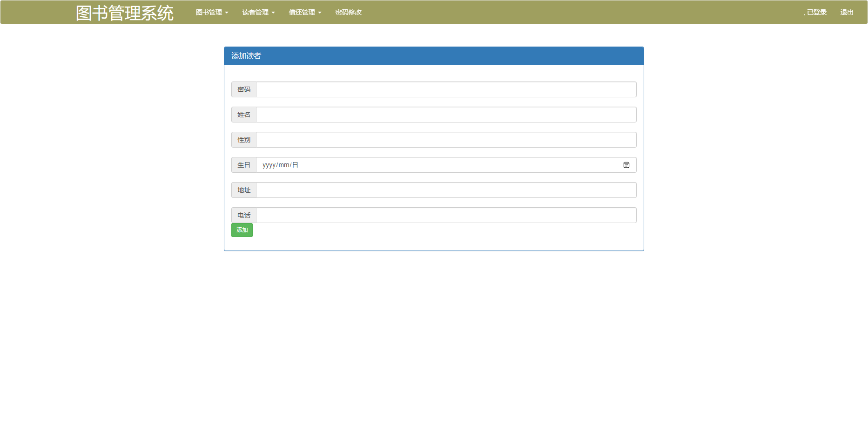
Task: Select the yyyy year segment in birthday field
Action: click(x=269, y=165)
